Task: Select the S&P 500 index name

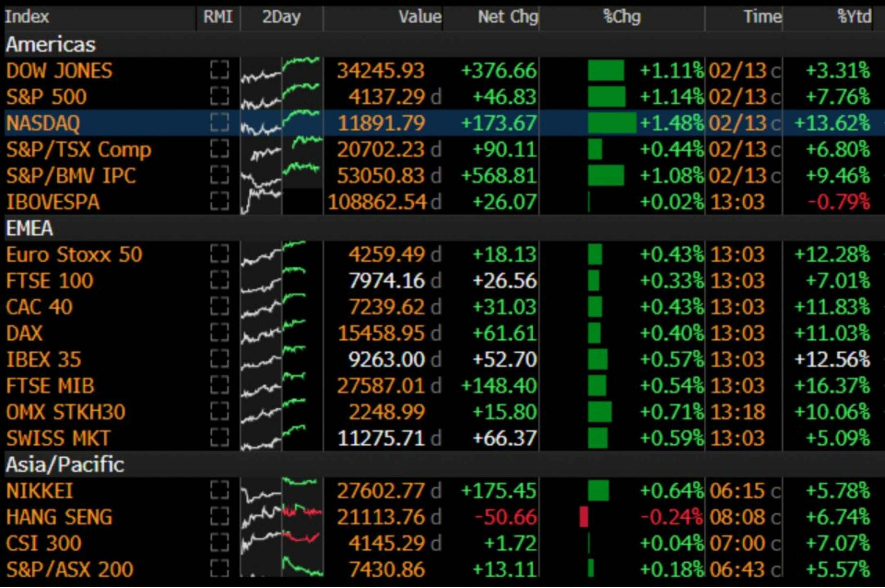Action: [x=47, y=97]
